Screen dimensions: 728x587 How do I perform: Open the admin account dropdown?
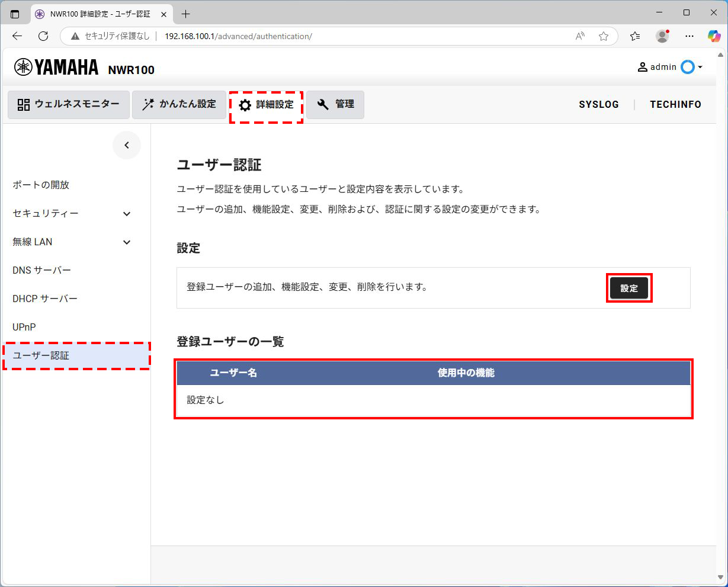(700, 67)
